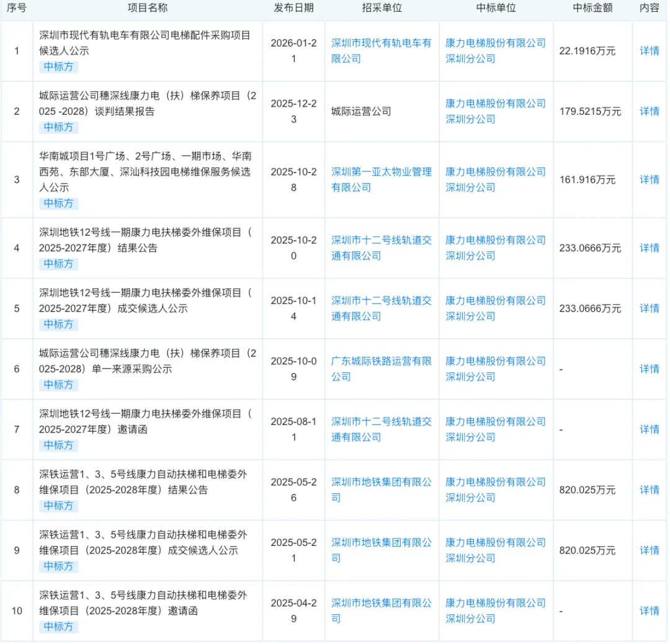
Task: Open 深圳市地铁集团有限公司 link in row 9
Action: click(x=381, y=550)
